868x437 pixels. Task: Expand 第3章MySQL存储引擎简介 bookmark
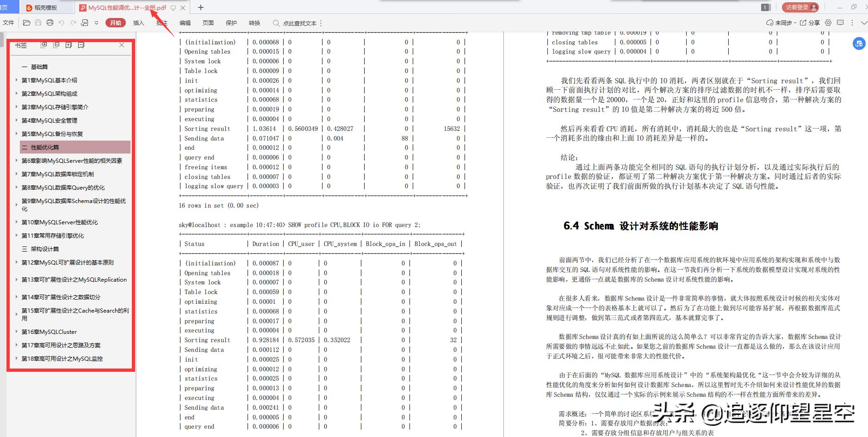[x=16, y=107]
